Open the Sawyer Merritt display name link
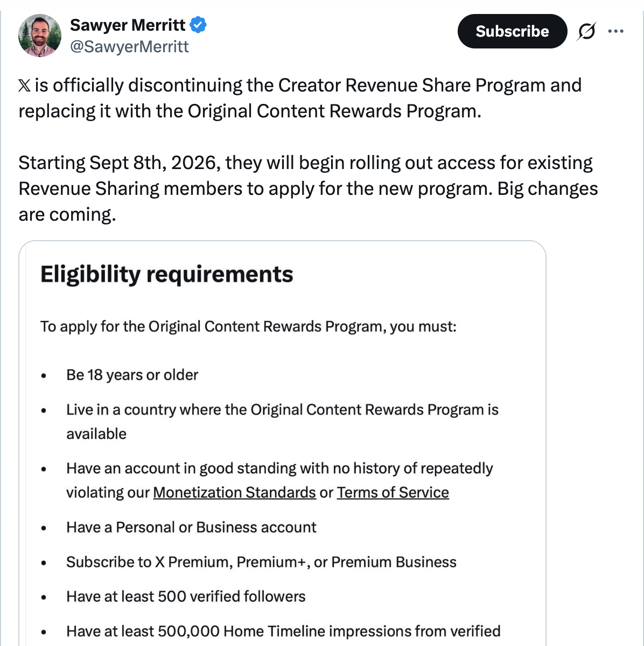 (128, 25)
